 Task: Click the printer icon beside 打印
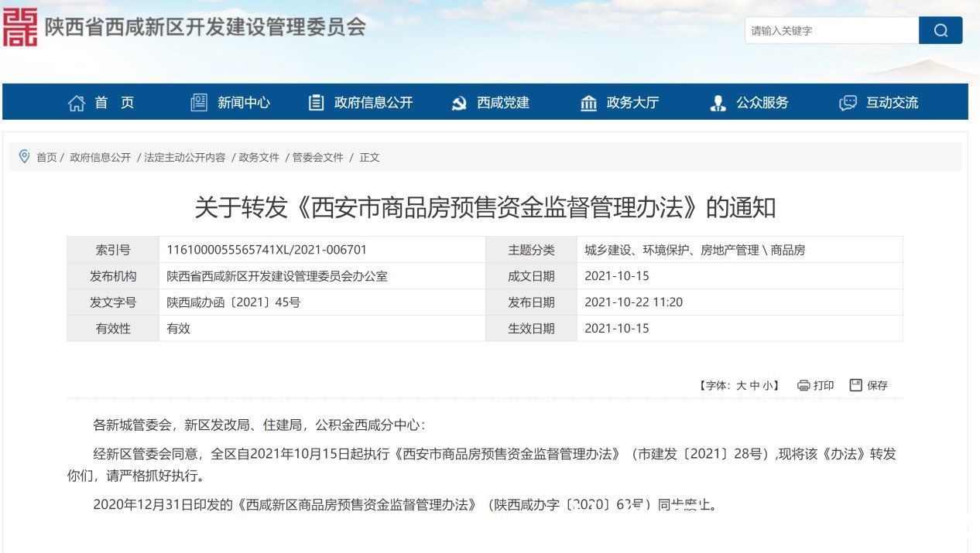click(x=804, y=385)
